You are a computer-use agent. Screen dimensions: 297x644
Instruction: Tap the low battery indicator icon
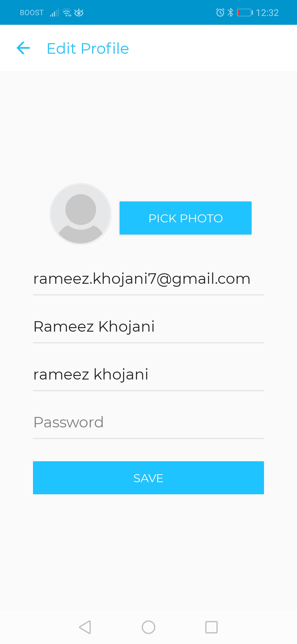[x=245, y=12]
